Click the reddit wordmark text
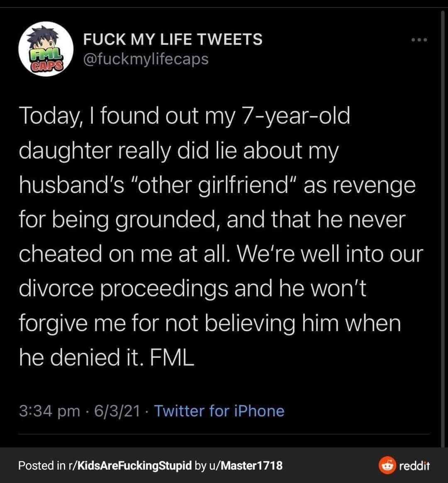 click(x=414, y=466)
